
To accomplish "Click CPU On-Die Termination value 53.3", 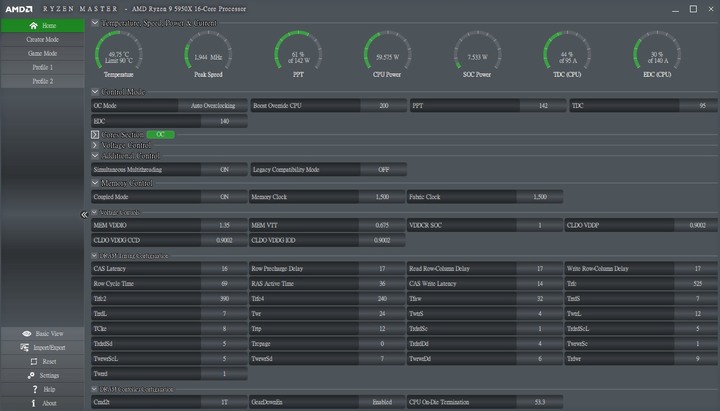I will point(540,402).
